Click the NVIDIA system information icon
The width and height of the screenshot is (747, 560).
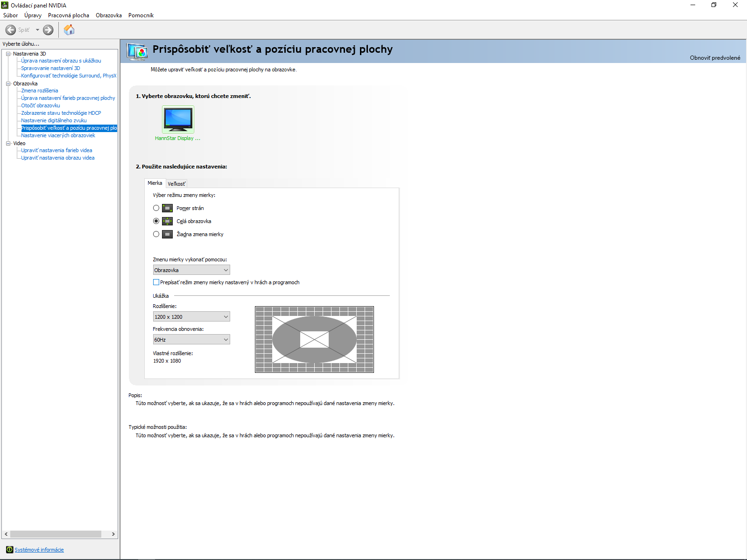point(9,550)
